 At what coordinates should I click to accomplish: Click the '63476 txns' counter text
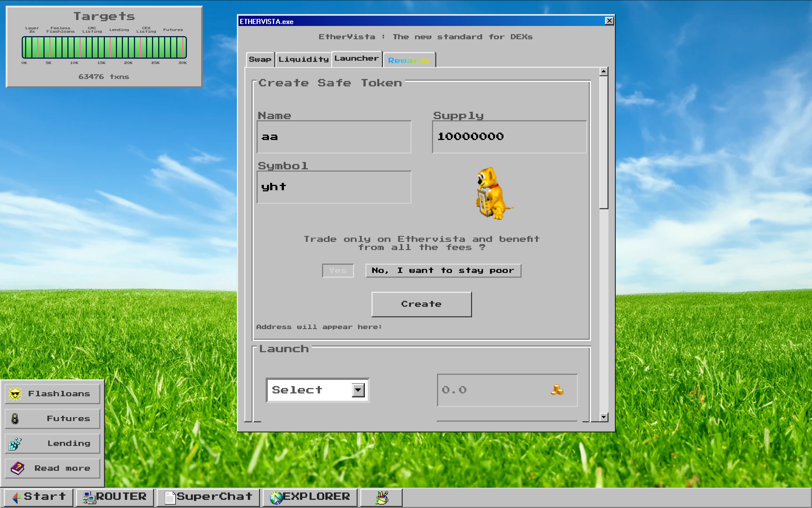point(104,76)
